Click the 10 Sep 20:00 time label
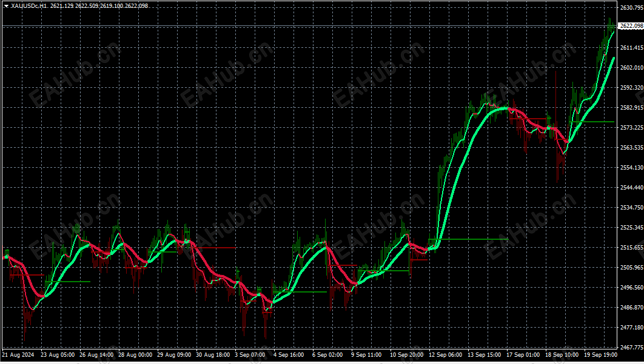Viewport: 644px width, 364px height. tap(407, 354)
